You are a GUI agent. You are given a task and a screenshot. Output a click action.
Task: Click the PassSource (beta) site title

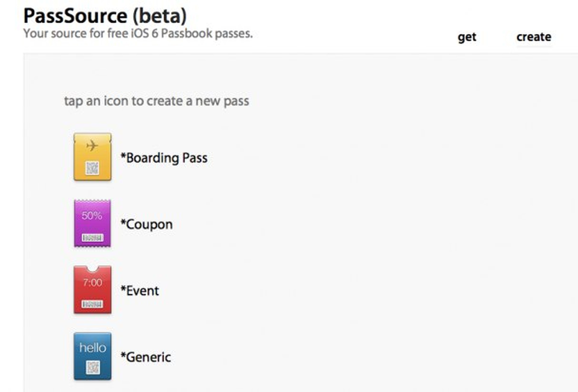[x=105, y=16]
